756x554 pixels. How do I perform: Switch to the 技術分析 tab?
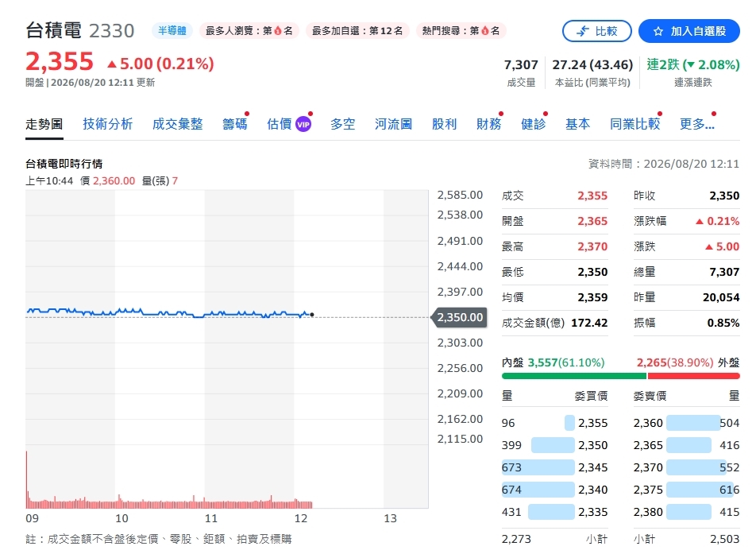tap(107, 124)
